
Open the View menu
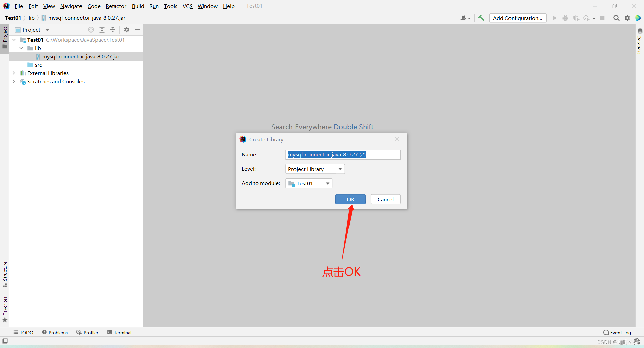pos(49,6)
